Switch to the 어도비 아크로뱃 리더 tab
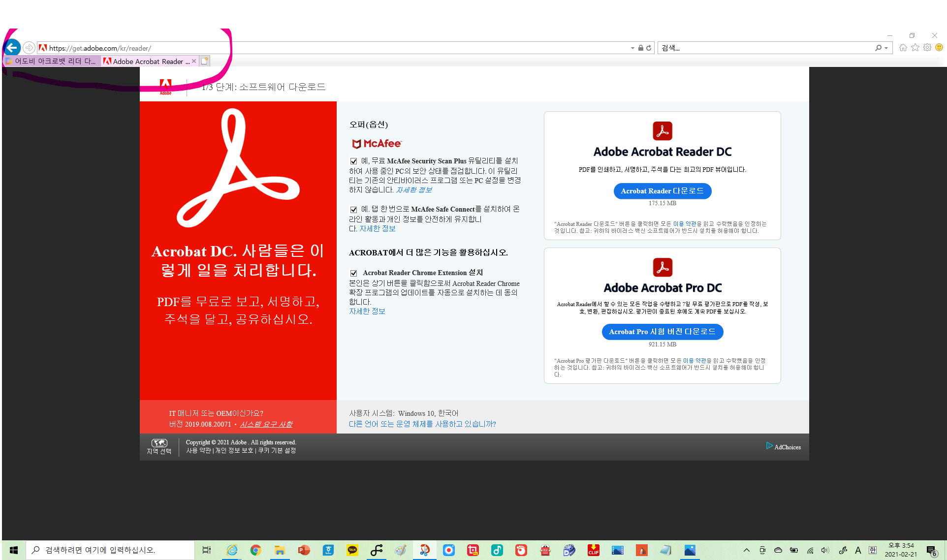This screenshot has height=560, width=947. pos(52,61)
